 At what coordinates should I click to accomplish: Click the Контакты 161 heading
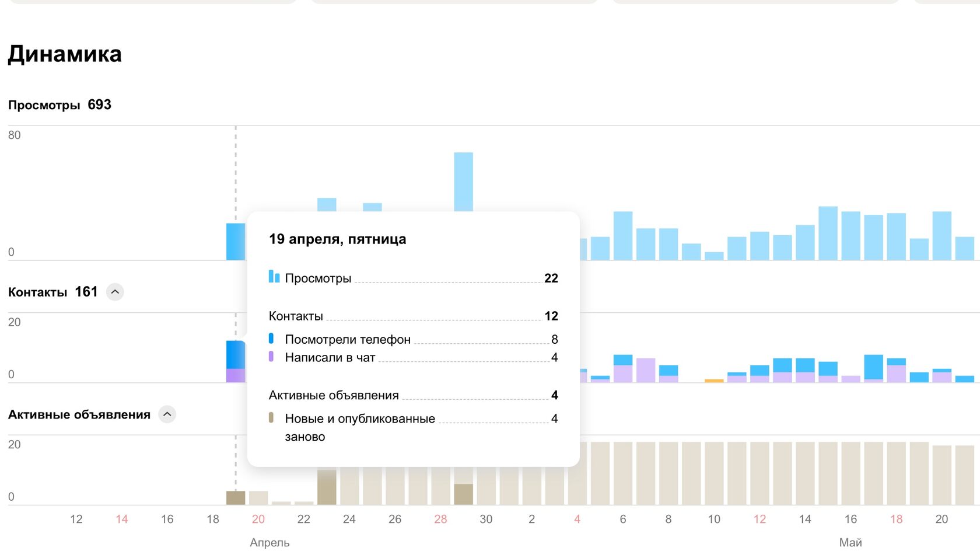pos(53,292)
